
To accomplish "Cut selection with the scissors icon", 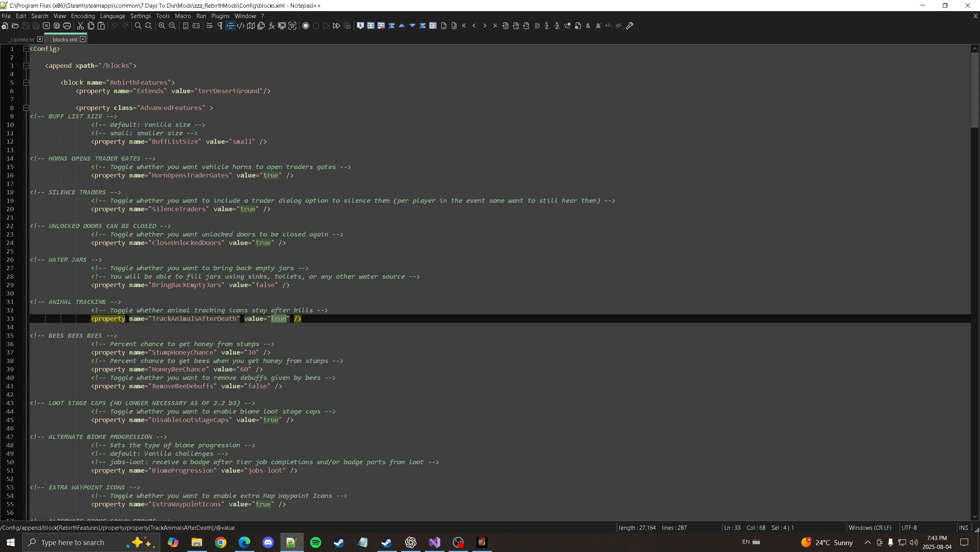I will [x=80, y=26].
